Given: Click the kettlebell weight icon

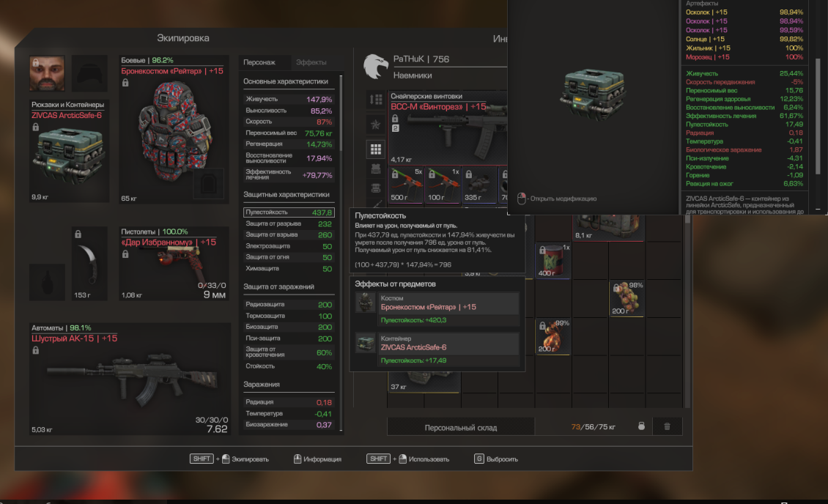Looking at the screenshot, I should point(641,426).
